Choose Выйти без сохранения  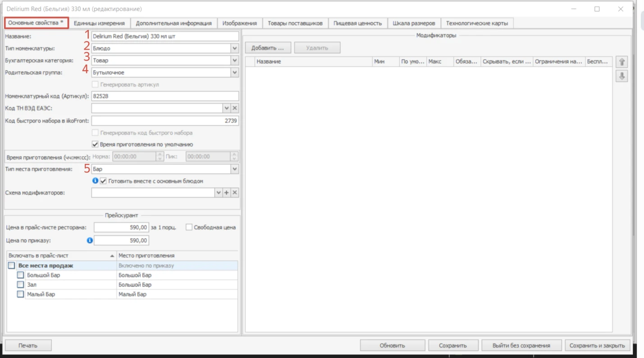click(x=521, y=345)
